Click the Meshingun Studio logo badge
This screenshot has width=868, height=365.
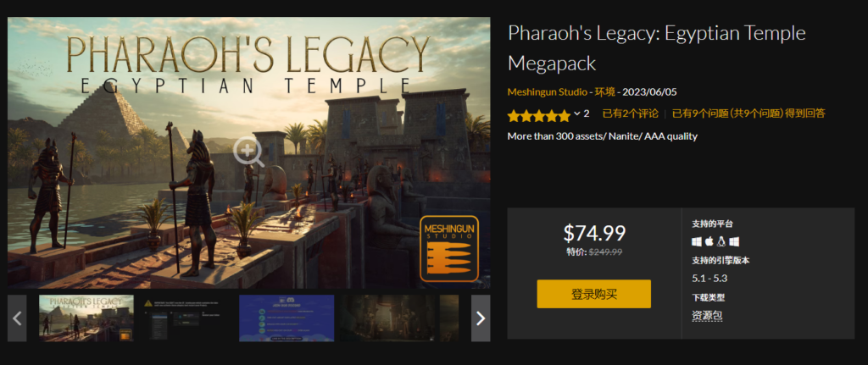(x=449, y=248)
